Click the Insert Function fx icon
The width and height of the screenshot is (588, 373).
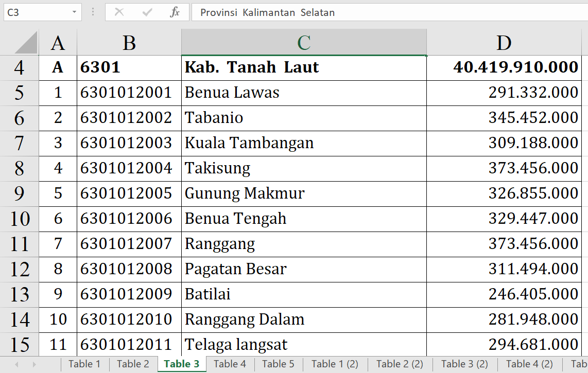pos(175,12)
